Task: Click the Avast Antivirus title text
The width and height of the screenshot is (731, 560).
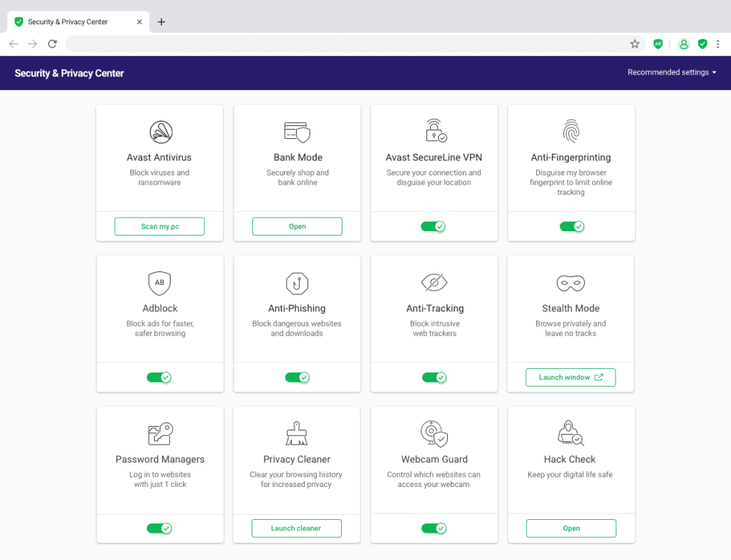Action: pos(159,158)
